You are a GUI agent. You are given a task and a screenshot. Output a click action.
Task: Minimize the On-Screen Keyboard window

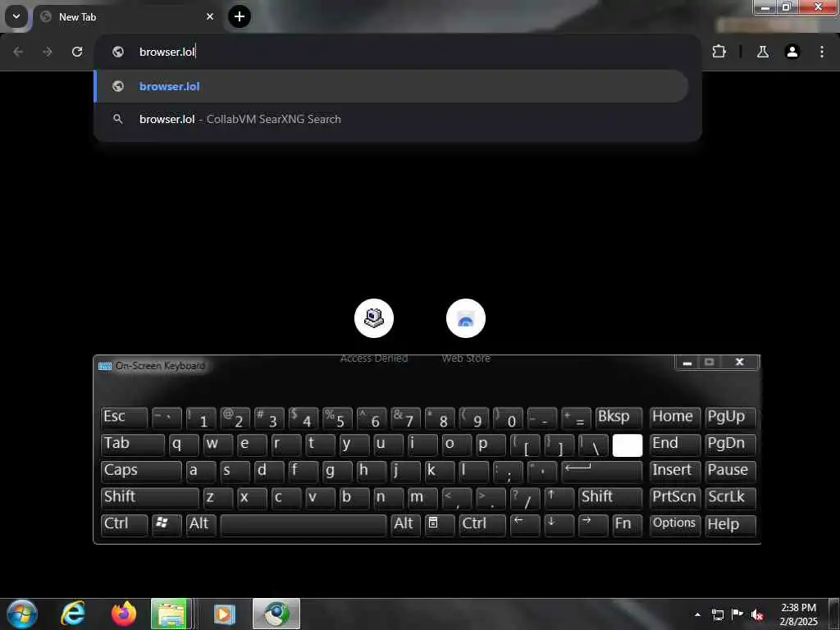click(x=687, y=362)
